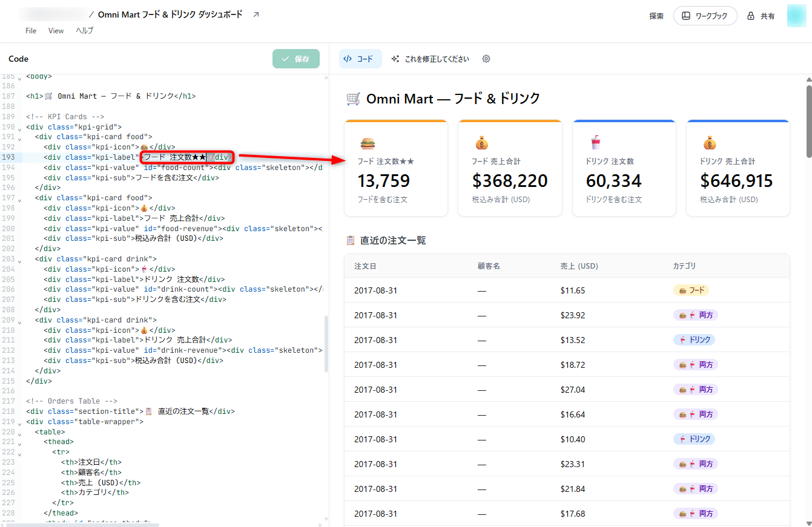Click the code editor horizontal scrollbar

click(x=82, y=525)
